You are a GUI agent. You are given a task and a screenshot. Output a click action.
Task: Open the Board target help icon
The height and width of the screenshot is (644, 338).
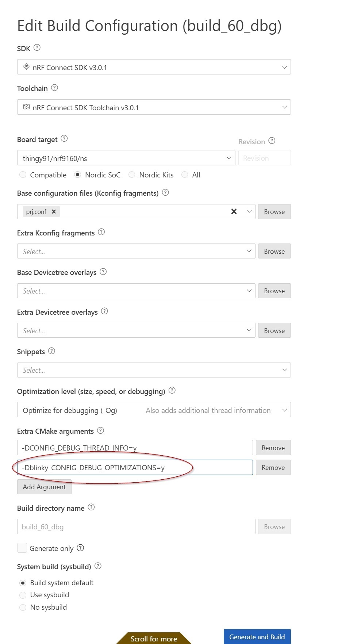click(x=64, y=138)
